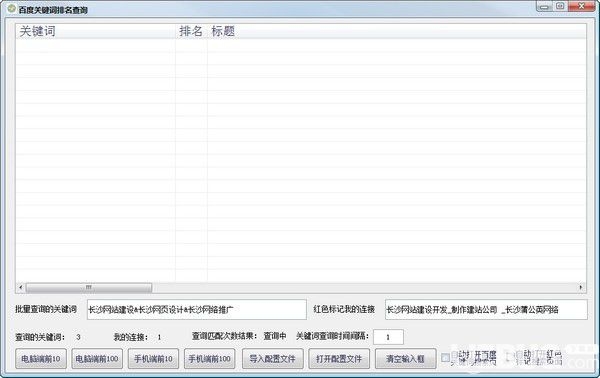The image size is (600, 378).
Task: Clear inputs with 清空输入框 button
Action: click(x=406, y=359)
